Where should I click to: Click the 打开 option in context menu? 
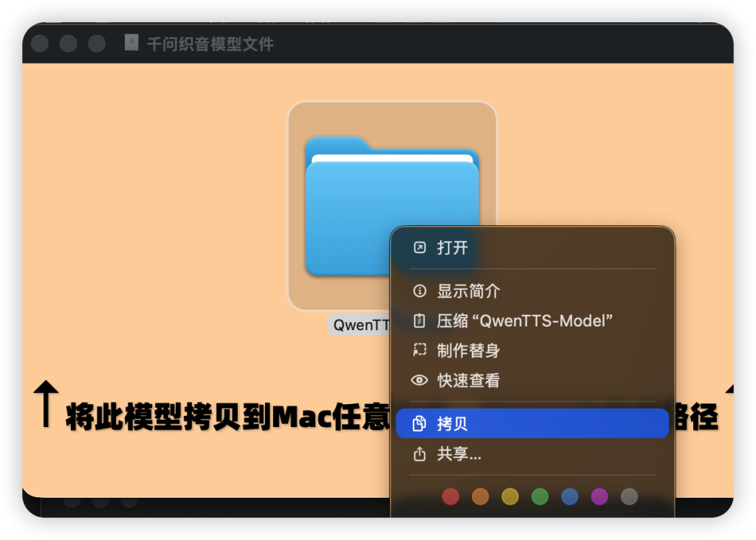point(452,248)
